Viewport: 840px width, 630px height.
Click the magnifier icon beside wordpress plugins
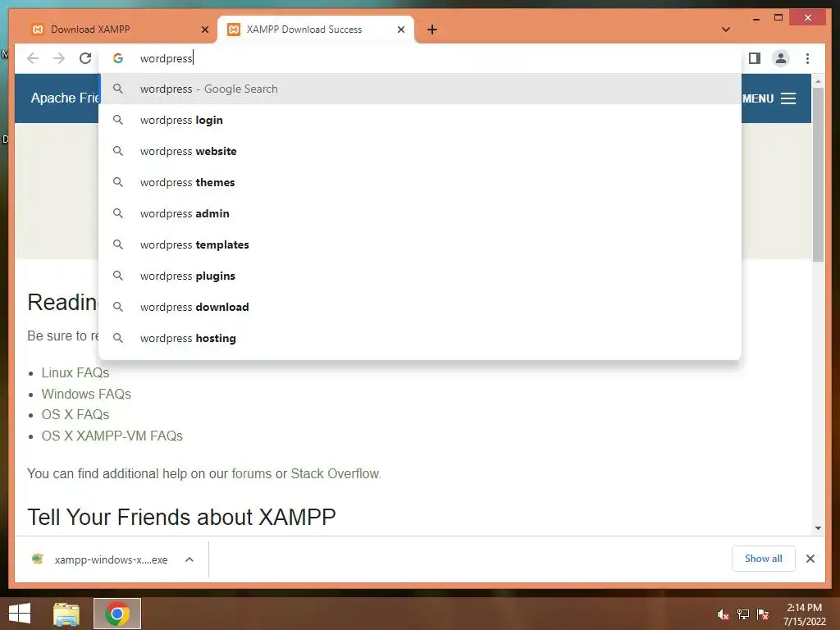point(118,276)
